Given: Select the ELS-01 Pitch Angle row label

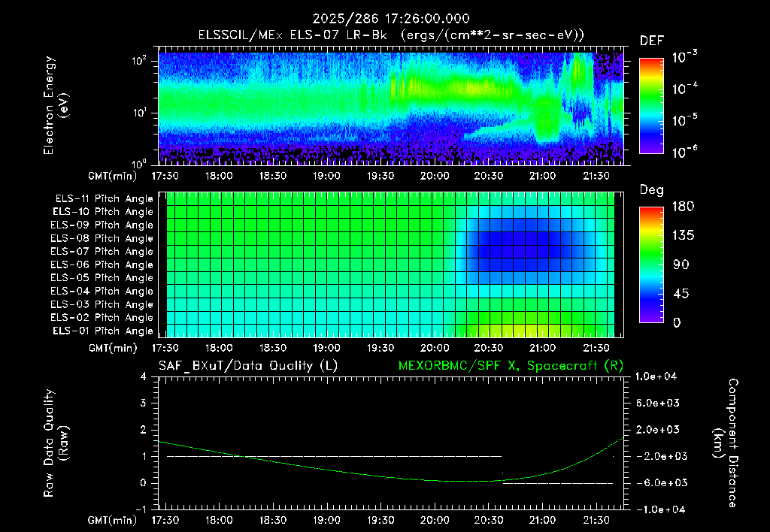Looking at the screenshot, I should point(103,331).
